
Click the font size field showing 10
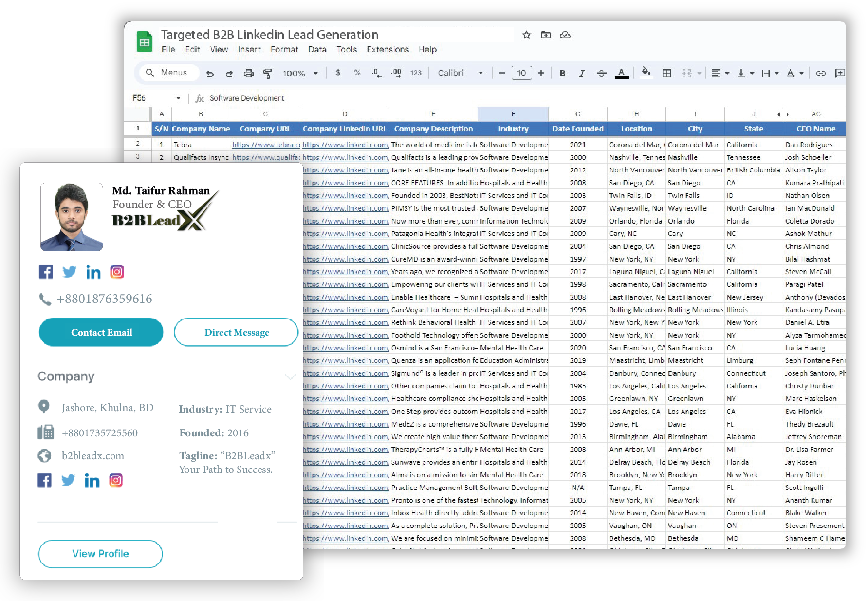[521, 73]
